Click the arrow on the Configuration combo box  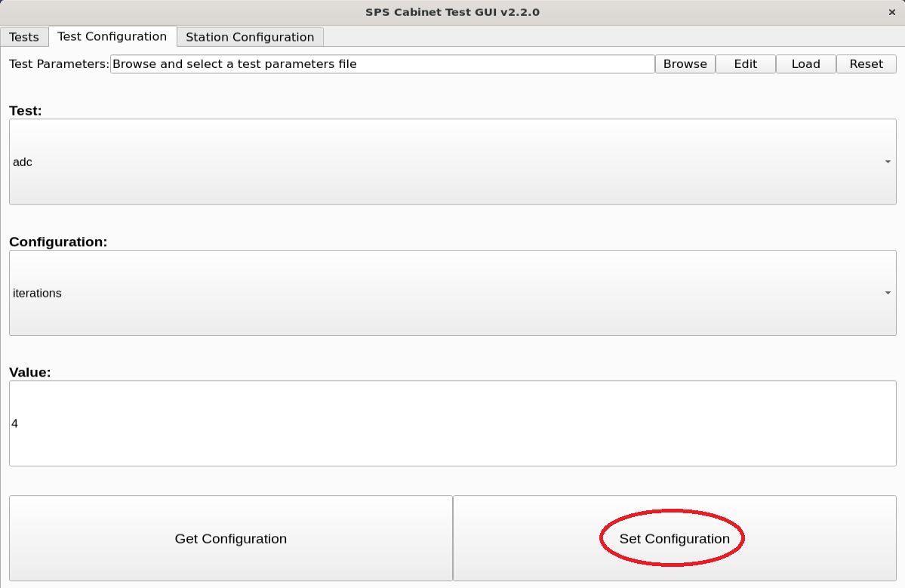coord(887,293)
